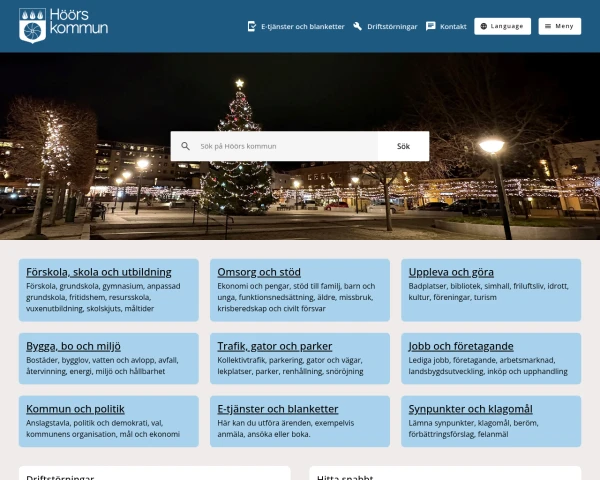Open the Language selector button
Image resolution: width=600 pixels, height=480 pixels.
(x=502, y=26)
